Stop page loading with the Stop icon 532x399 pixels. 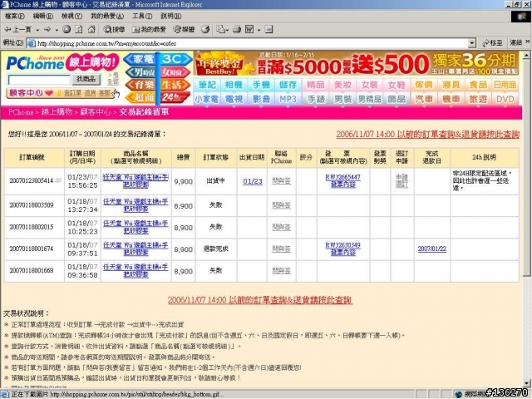coord(66,30)
